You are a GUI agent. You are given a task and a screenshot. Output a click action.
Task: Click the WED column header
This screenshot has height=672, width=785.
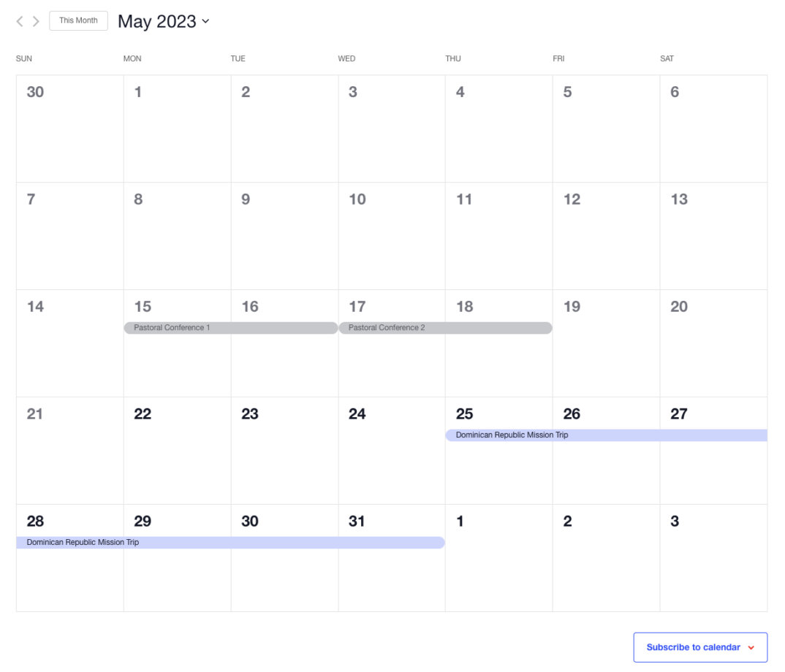(x=347, y=58)
